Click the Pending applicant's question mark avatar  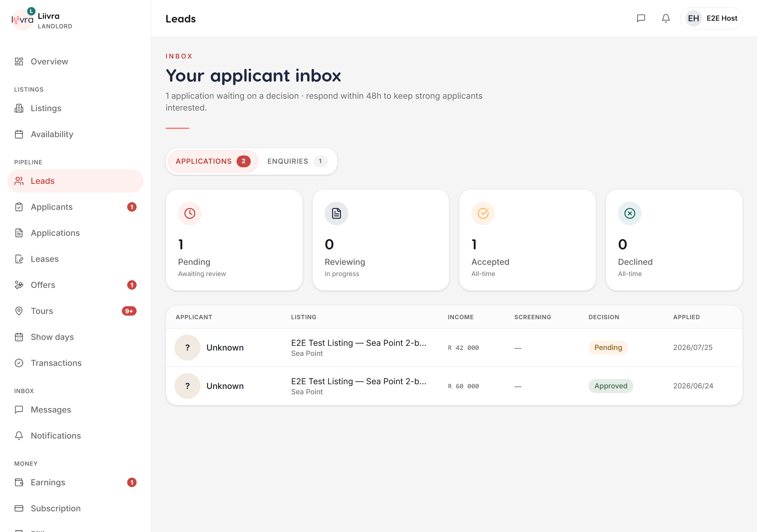pyautogui.click(x=187, y=347)
